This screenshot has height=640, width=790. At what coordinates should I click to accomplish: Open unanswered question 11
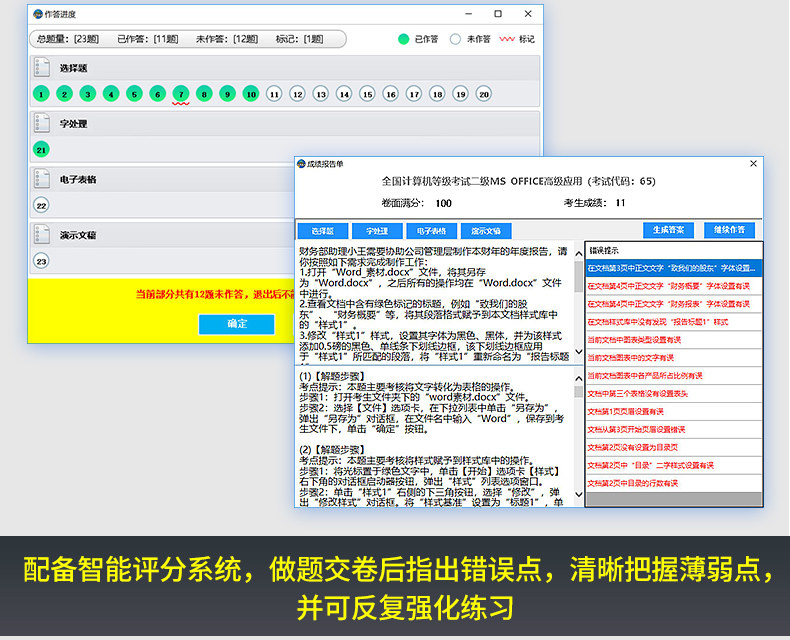tap(274, 94)
